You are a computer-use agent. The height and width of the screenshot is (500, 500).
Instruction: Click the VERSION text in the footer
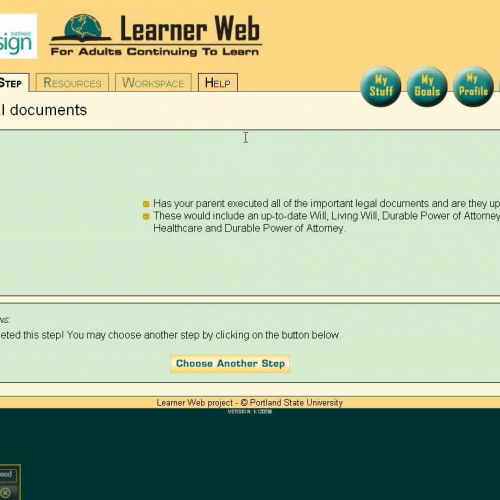coord(250,412)
